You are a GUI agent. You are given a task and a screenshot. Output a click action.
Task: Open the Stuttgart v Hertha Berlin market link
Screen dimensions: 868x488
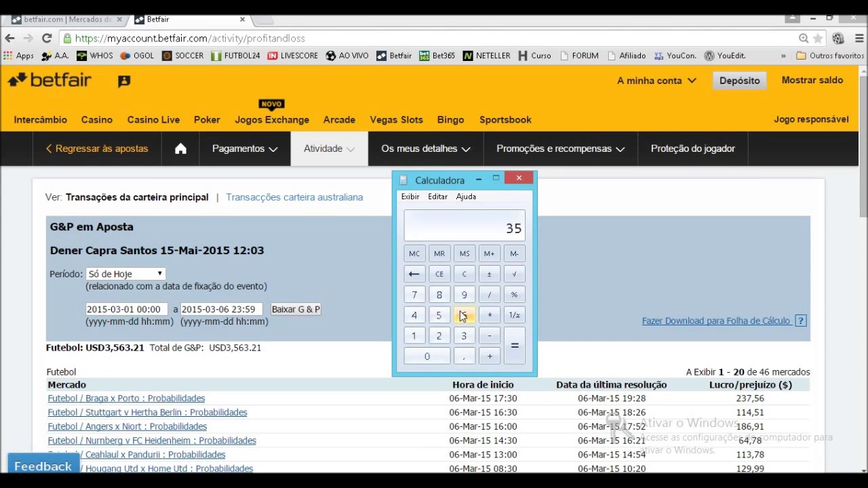[x=147, y=412]
